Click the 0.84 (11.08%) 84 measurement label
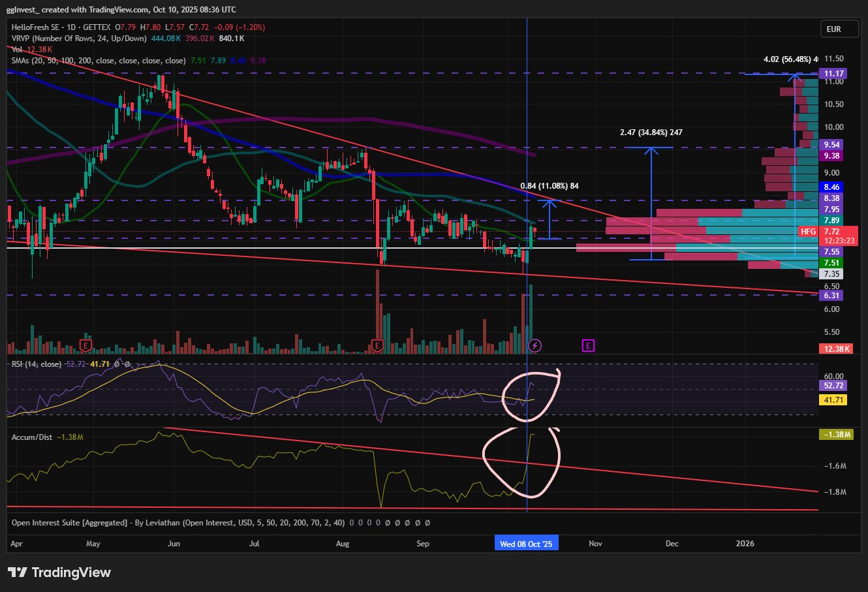This screenshot has height=592, width=868. pos(550,186)
